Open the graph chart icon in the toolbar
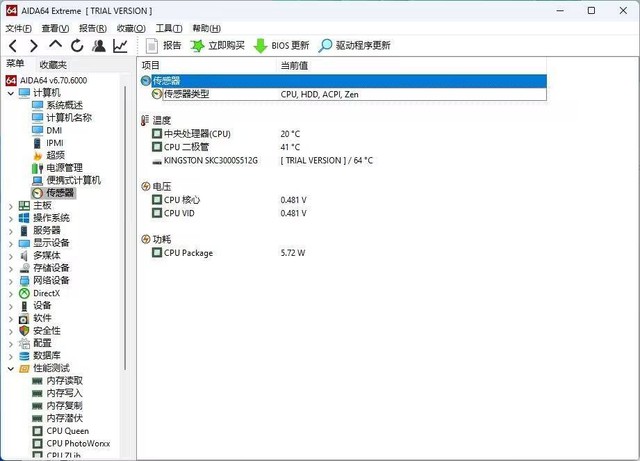640x461 pixels. (x=120, y=46)
